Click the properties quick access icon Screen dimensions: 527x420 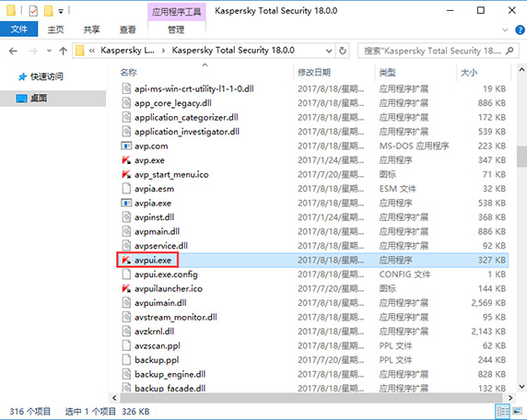pyautogui.click(x=33, y=11)
